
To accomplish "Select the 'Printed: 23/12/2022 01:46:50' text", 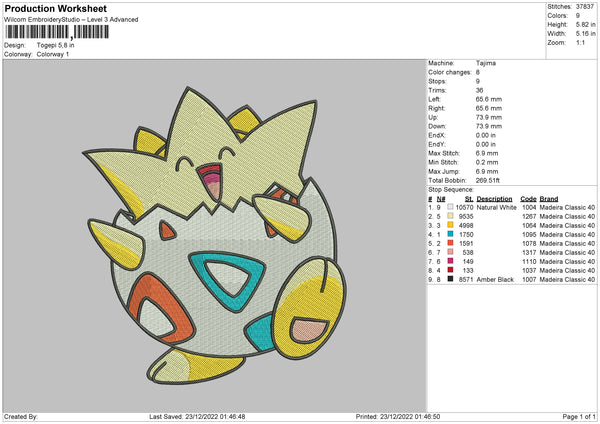I will (398, 416).
